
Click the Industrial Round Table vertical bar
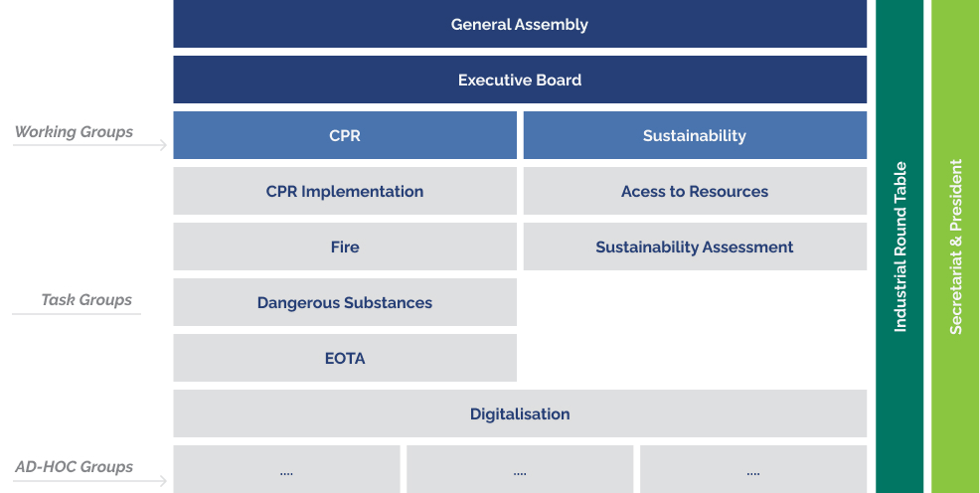899,246
